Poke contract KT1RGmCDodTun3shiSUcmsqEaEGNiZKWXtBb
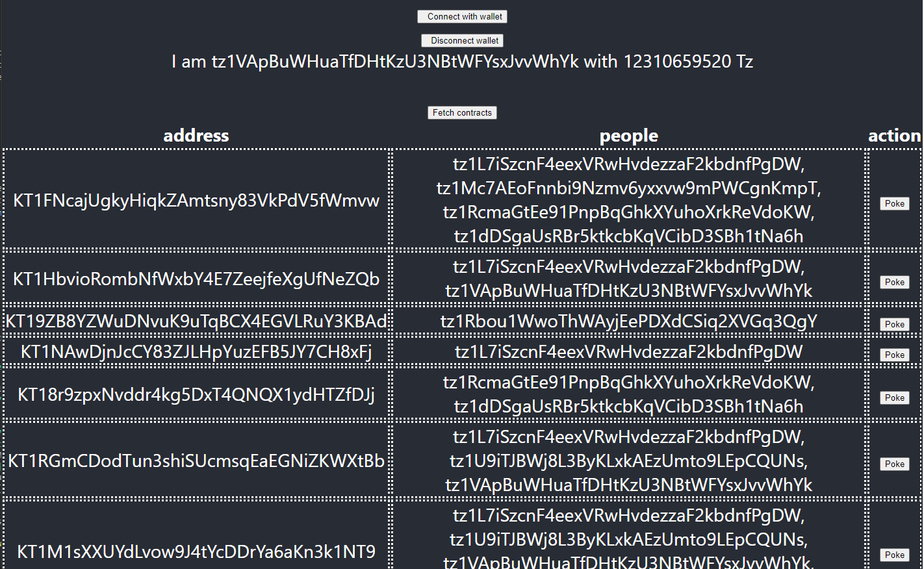 click(894, 464)
